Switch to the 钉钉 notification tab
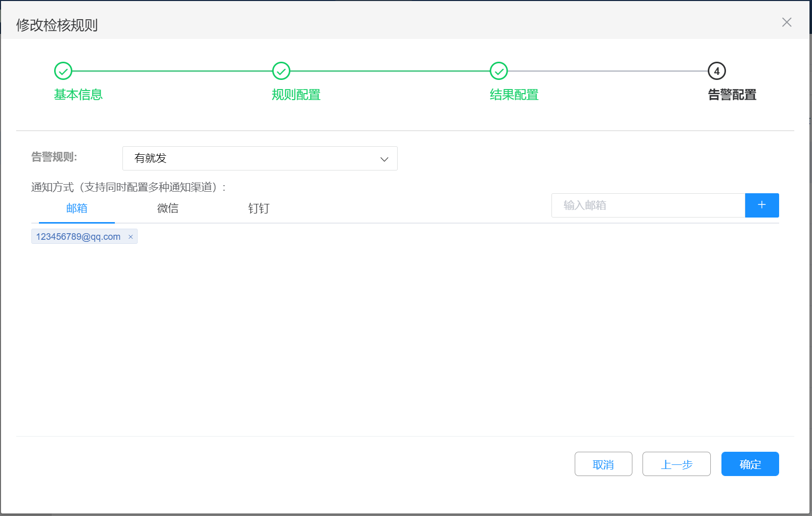812x516 pixels. (x=259, y=208)
